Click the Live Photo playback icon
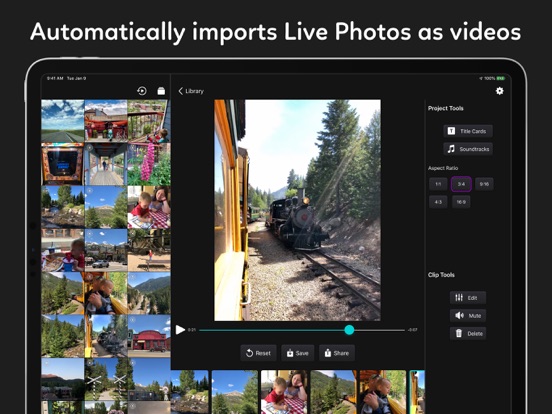The height and width of the screenshot is (414, 552). click(x=142, y=91)
